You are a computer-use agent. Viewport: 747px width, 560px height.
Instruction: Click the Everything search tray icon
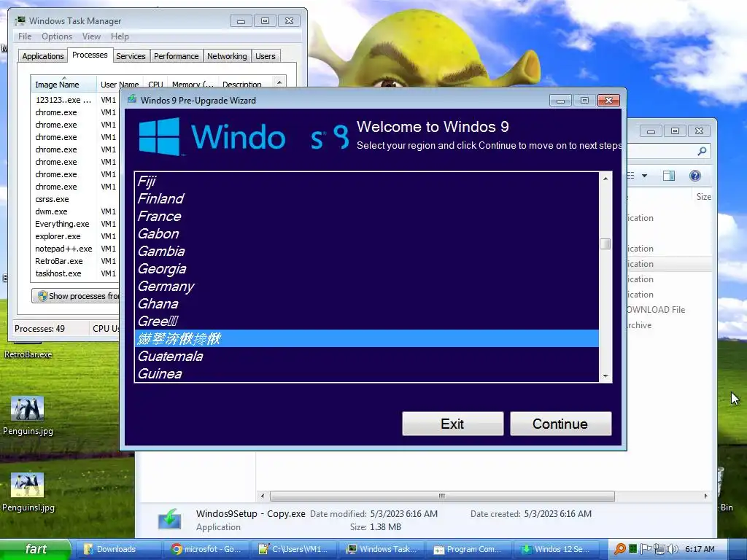[x=620, y=549]
